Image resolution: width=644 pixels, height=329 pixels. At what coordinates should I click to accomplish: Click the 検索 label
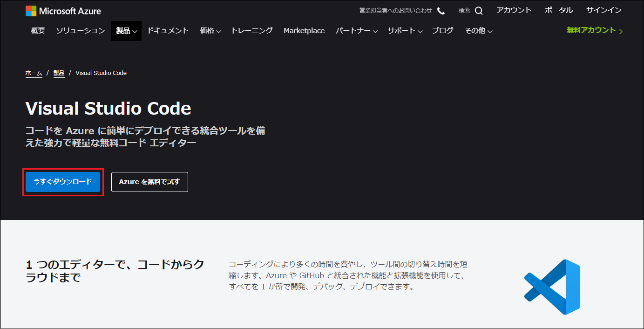[464, 11]
